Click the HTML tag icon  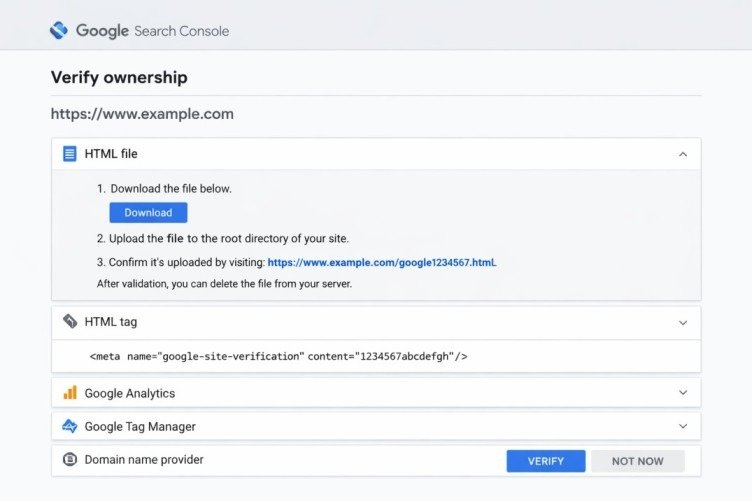tap(70, 322)
